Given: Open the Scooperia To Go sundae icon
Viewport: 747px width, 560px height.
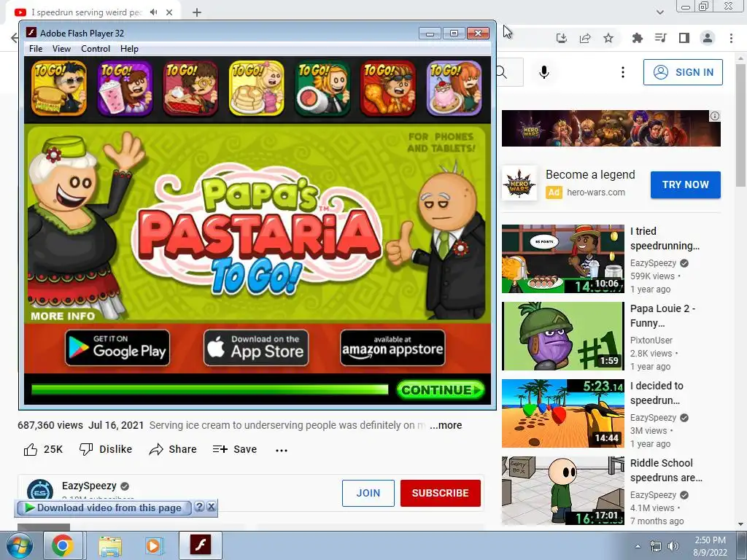Looking at the screenshot, I should (x=454, y=88).
